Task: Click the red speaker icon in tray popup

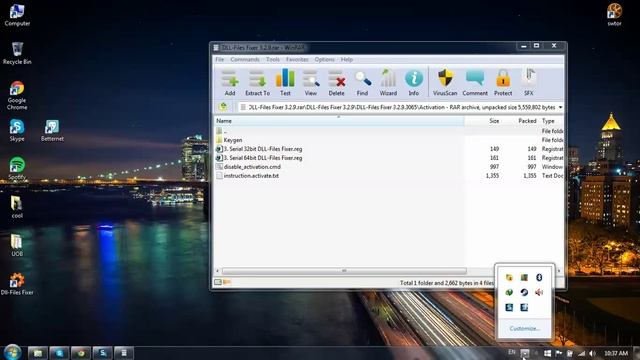Action: point(539,292)
